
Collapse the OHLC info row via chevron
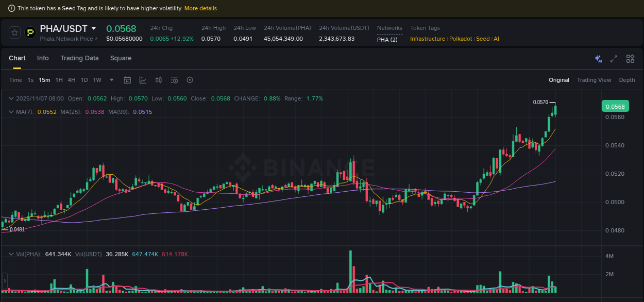point(11,98)
